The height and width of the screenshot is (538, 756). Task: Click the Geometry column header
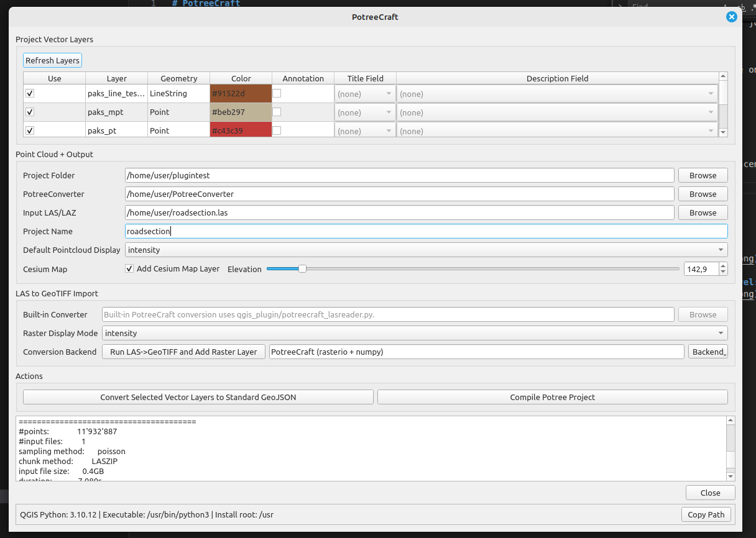179,78
